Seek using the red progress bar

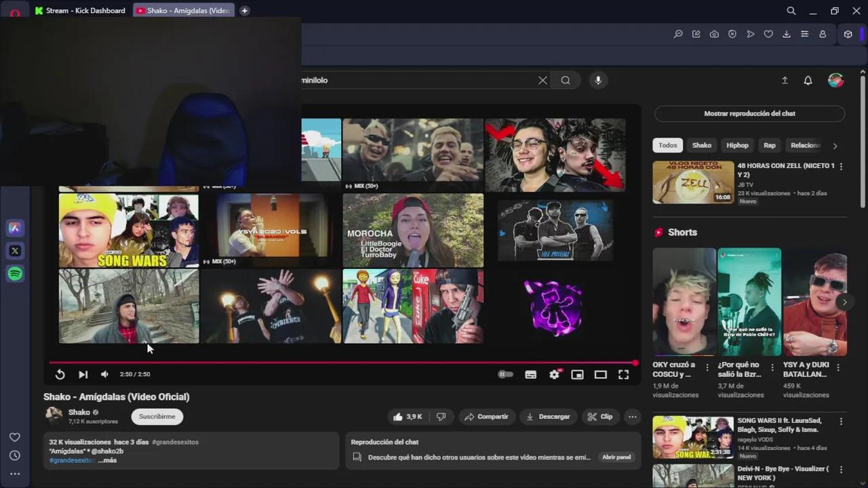339,363
